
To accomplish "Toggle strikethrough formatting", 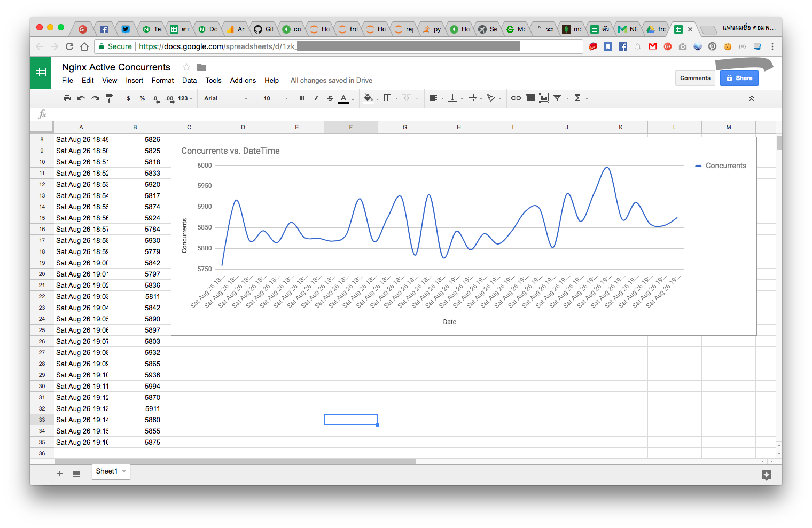I will pos(330,98).
